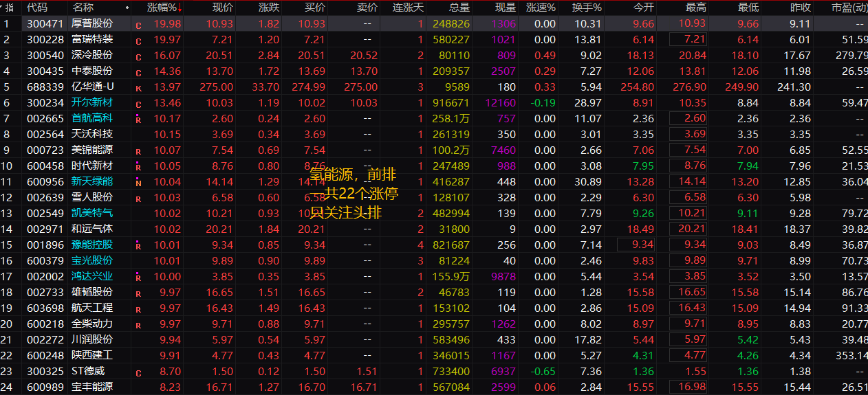Image resolution: width=868 pixels, height=395 pixels.
Task: Click stock code 002733
Action: [45, 292]
